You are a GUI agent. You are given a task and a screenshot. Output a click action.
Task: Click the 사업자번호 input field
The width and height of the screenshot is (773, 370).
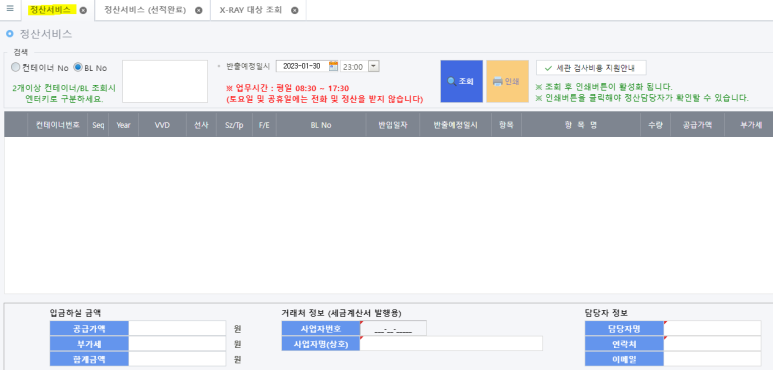(x=393, y=329)
